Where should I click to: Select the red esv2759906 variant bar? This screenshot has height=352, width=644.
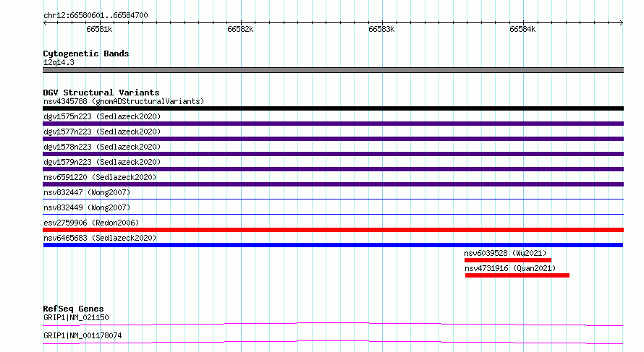[333, 230]
